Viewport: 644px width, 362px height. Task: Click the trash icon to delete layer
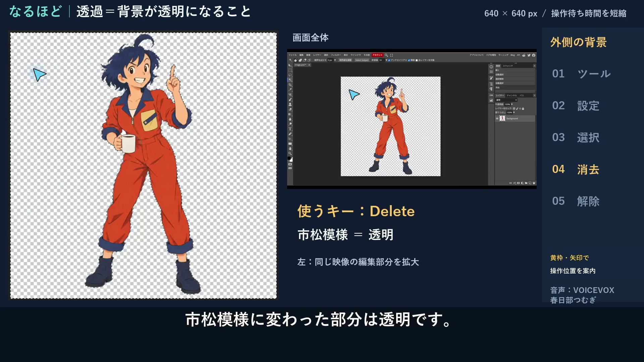pos(534,183)
